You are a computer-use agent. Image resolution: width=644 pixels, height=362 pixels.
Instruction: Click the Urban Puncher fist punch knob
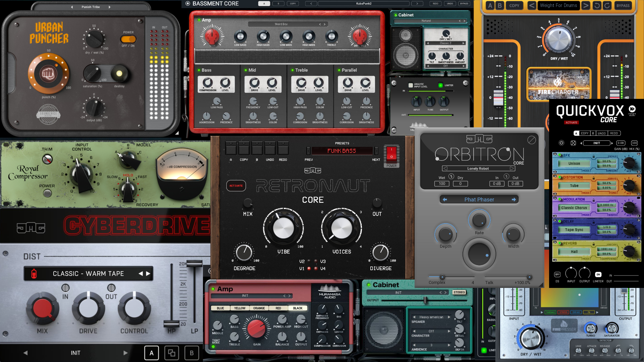(48, 73)
